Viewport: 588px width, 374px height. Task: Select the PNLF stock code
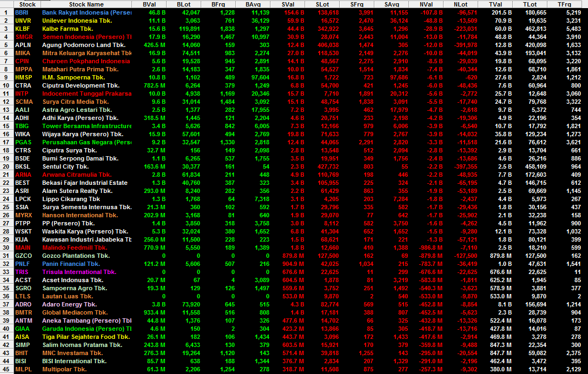coord(22,264)
